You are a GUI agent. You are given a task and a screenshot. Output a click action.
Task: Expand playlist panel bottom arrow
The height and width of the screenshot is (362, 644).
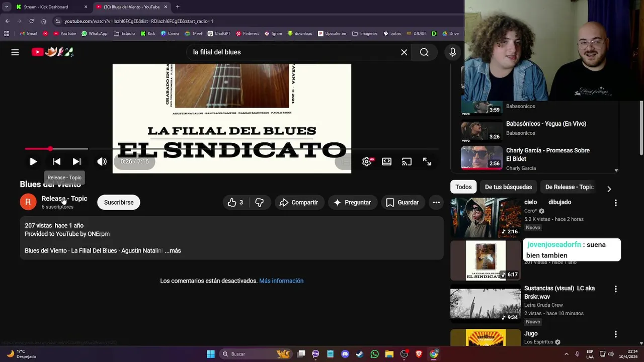point(616,170)
